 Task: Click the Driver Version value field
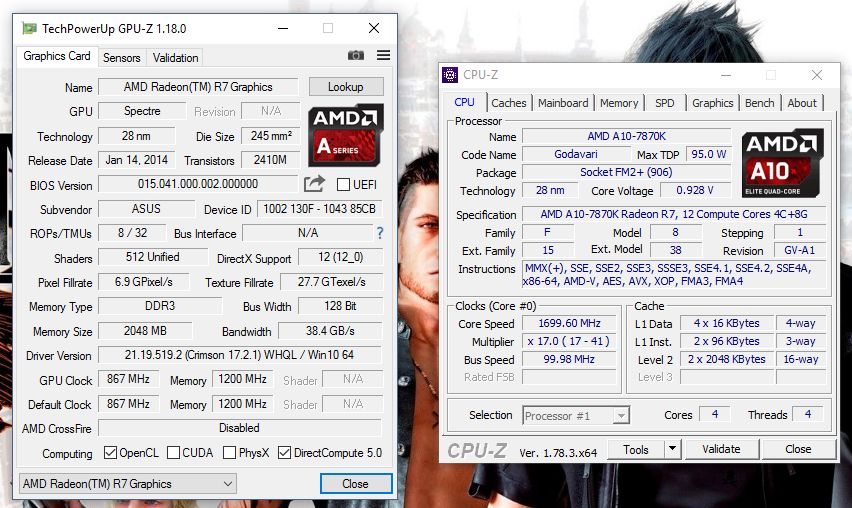coord(240,355)
